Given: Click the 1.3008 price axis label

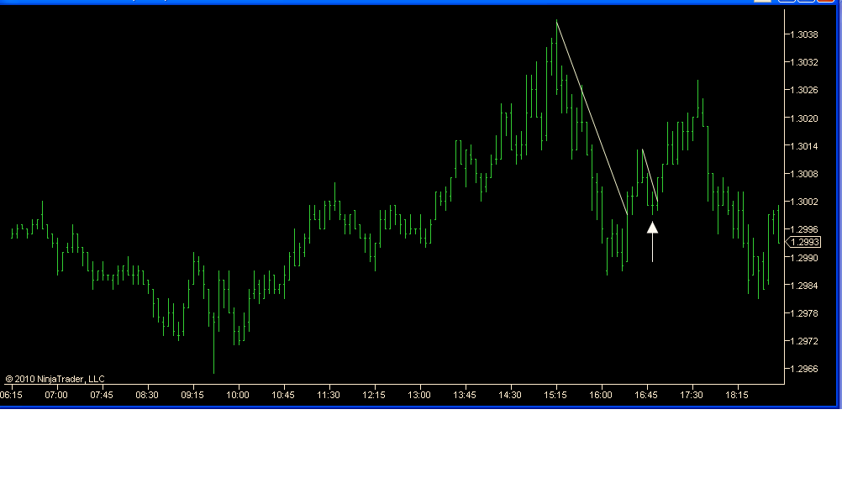Looking at the screenshot, I should 804,174.
